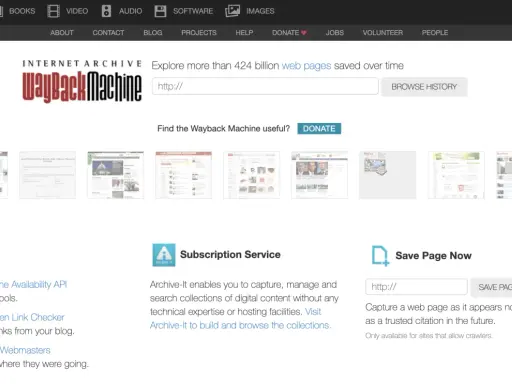This screenshot has width=512, height=384.
Task: Open the Audio speaker icon
Action: pyautogui.click(x=106, y=11)
